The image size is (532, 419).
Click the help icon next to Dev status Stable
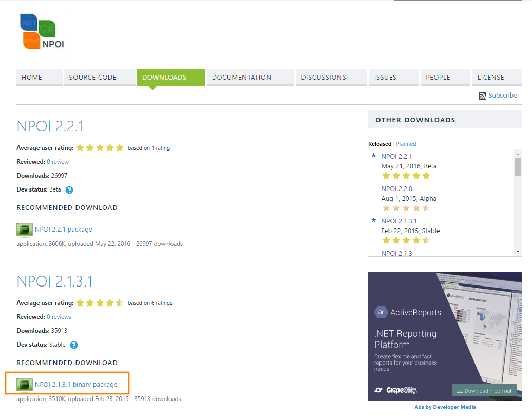click(x=73, y=345)
